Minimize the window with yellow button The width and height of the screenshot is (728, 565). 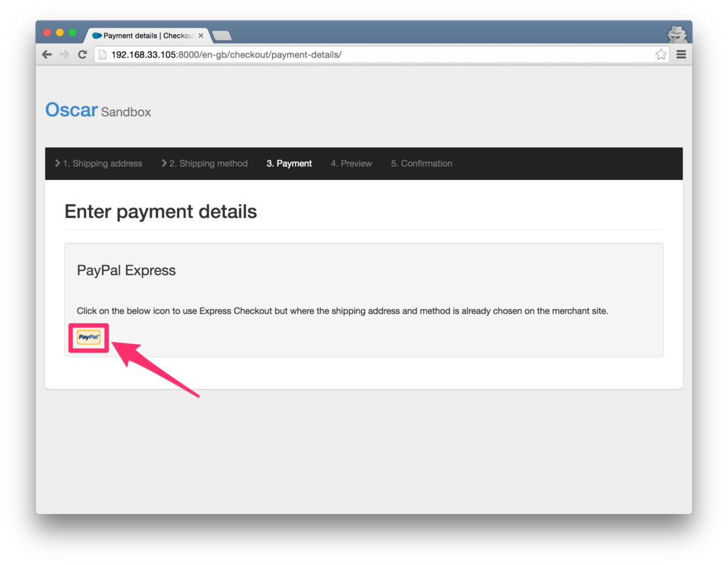(x=60, y=33)
